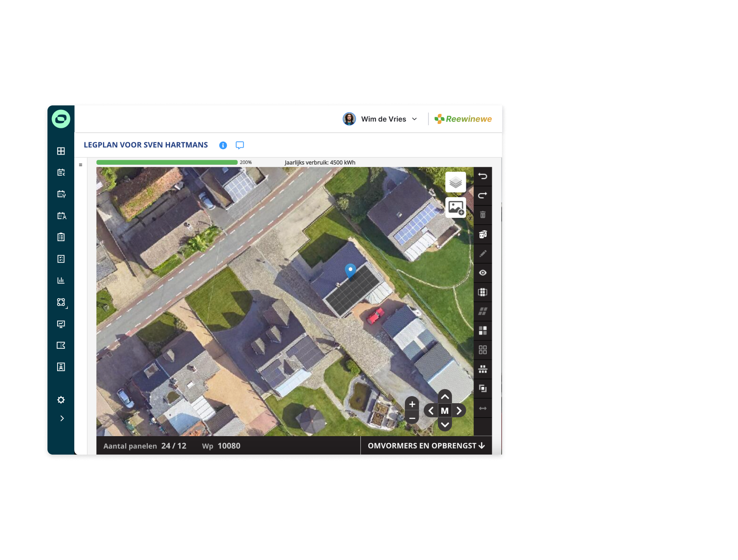Click the info icon beside the legplan title
This screenshot has height=560, width=738.
coord(223,145)
